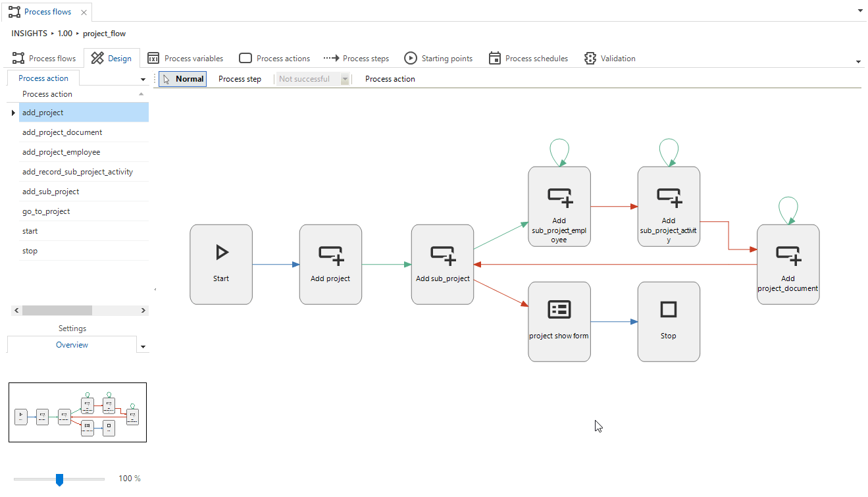Image resolution: width=868 pixels, height=497 pixels.
Task: Activate the Process step drawing mode
Action: point(240,79)
